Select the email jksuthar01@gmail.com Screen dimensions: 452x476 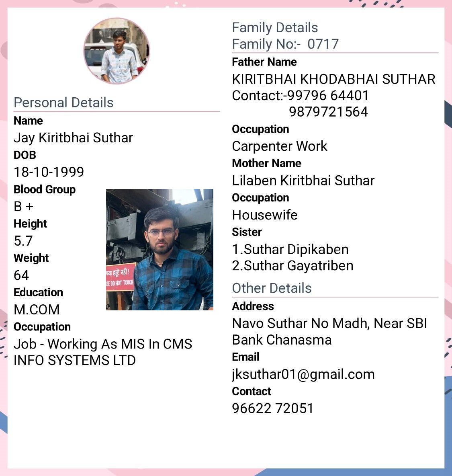click(303, 374)
